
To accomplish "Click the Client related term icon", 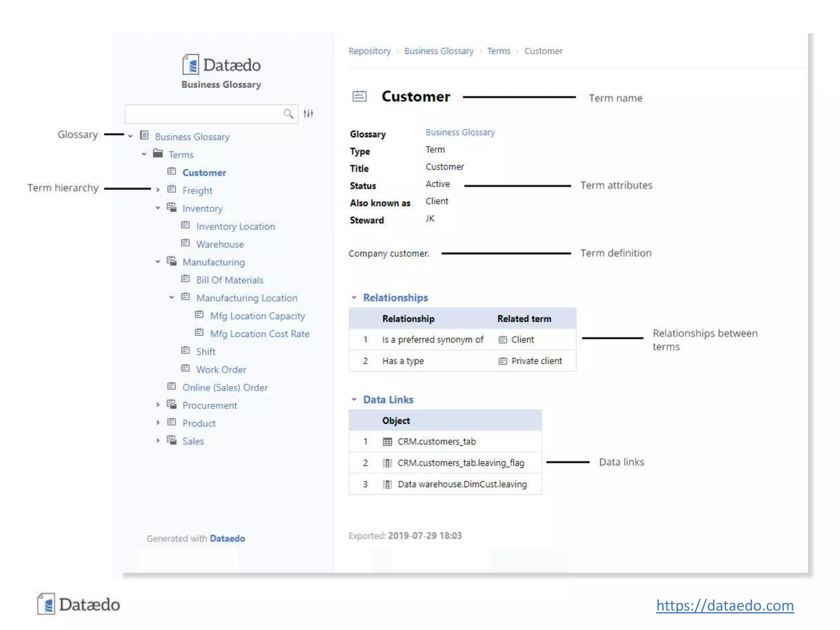I will (503, 340).
